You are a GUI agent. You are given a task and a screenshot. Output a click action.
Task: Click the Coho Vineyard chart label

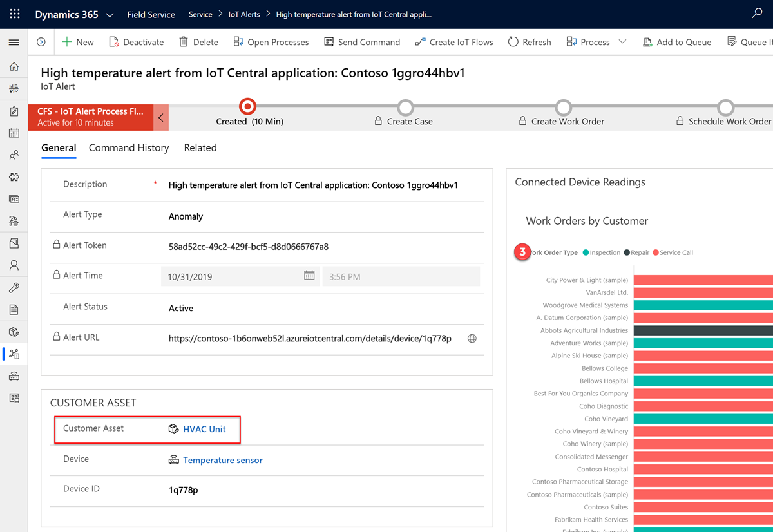click(x=606, y=419)
